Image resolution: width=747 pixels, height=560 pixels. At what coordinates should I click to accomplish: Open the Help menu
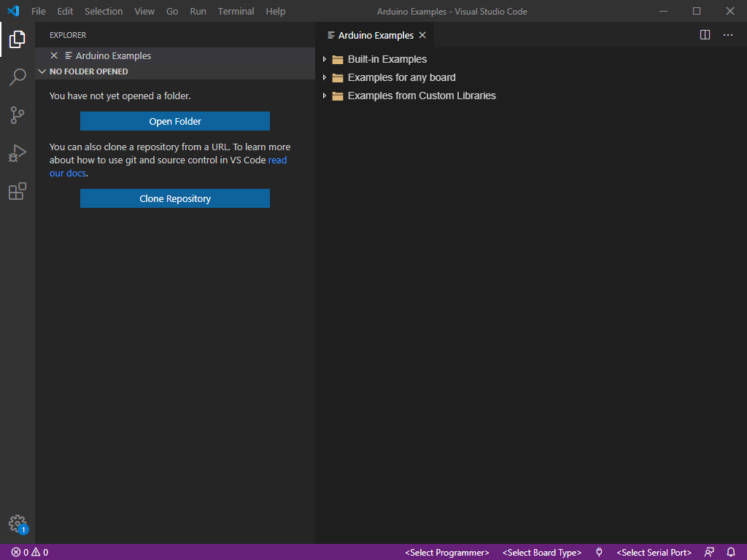[275, 11]
